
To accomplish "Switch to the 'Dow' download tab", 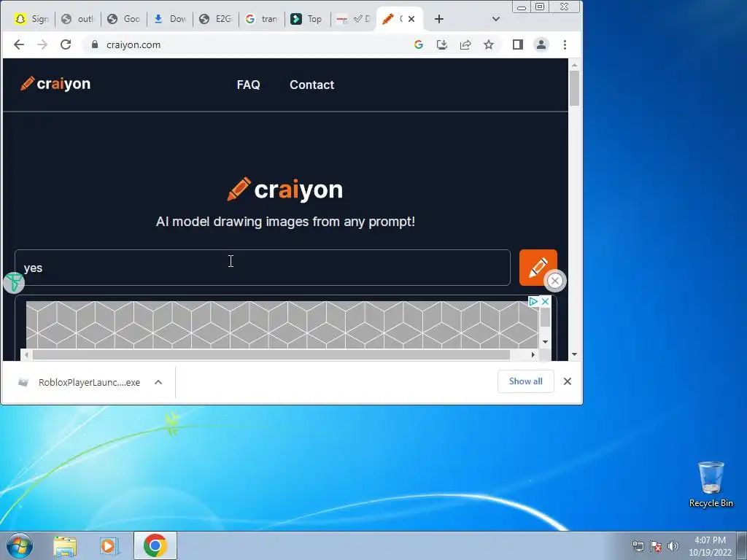I will pos(170,19).
